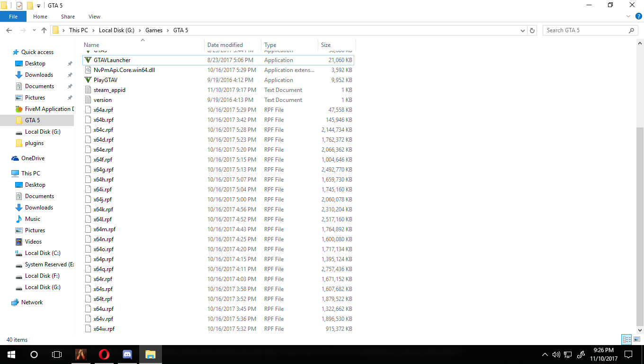Go back with the Back arrow
This screenshot has width=644, height=364.
tap(9, 30)
